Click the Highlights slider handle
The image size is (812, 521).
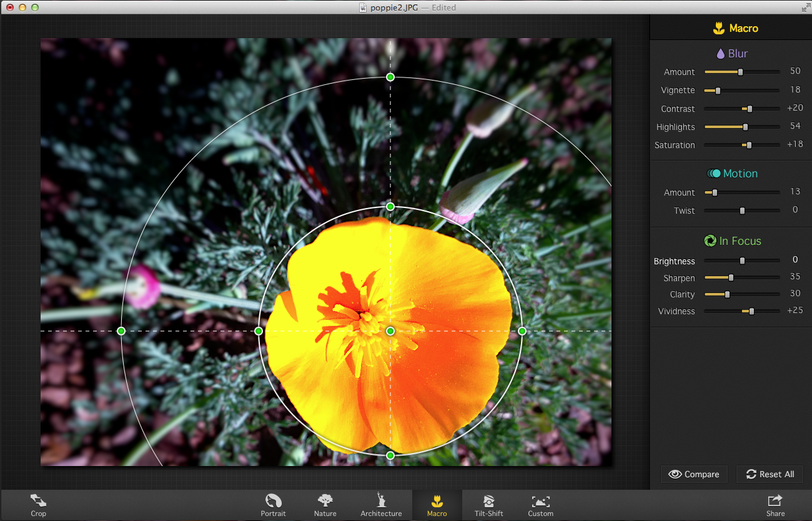click(x=745, y=127)
